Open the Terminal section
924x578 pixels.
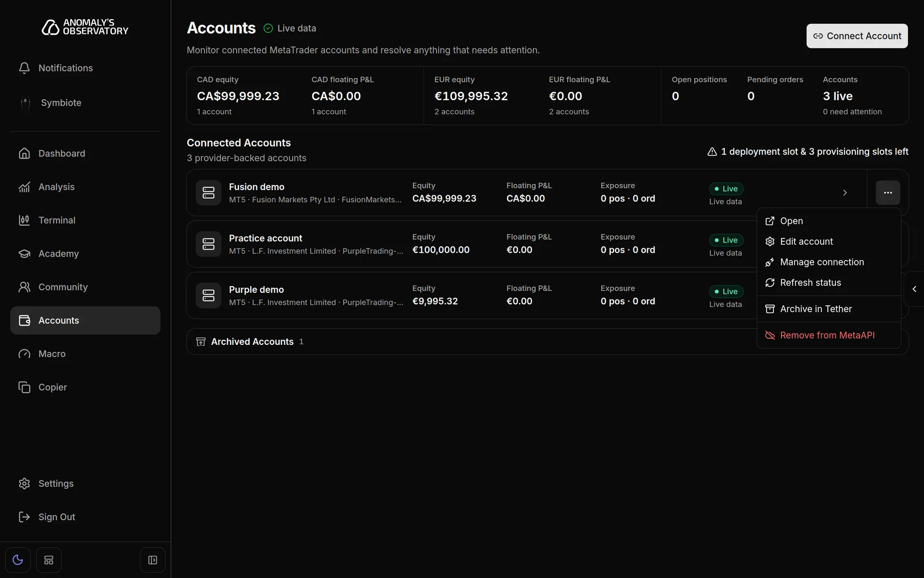tap(85, 220)
